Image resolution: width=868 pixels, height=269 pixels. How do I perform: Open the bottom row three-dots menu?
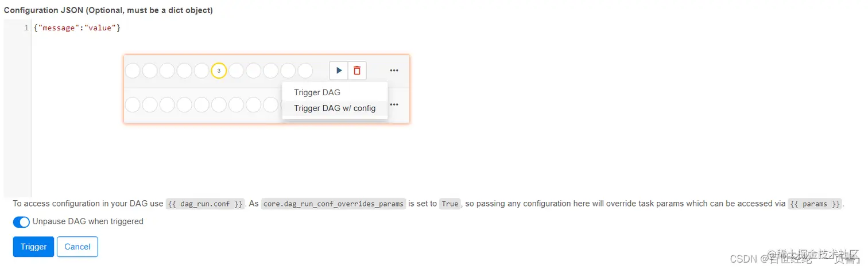pyautogui.click(x=394, y=104)
